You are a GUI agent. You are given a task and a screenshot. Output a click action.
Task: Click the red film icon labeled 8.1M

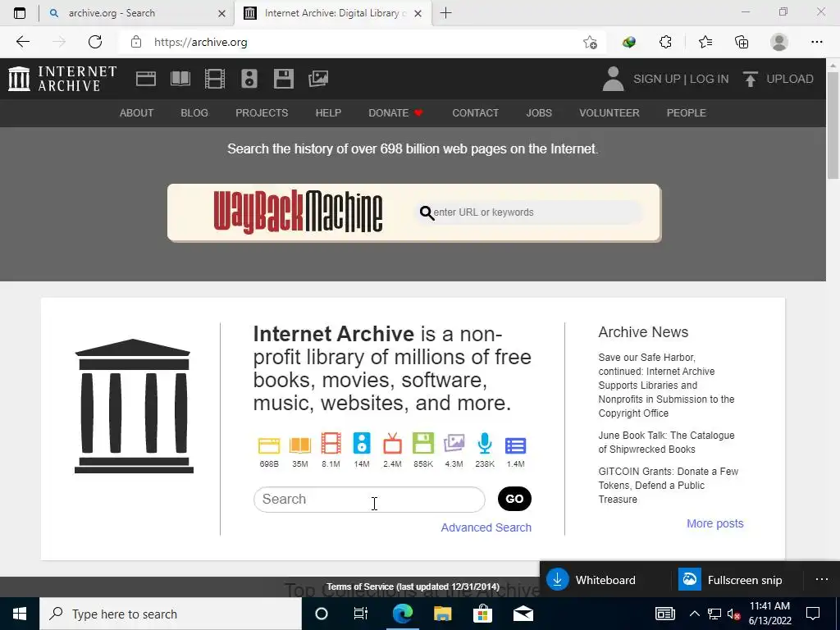[331, 444]
